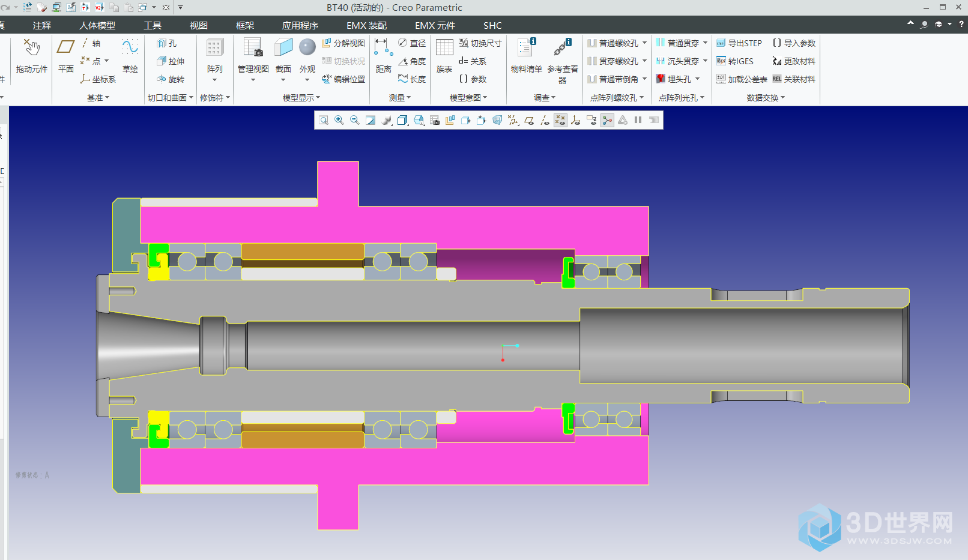Click the Convert to IGES button

coord(735,61)
